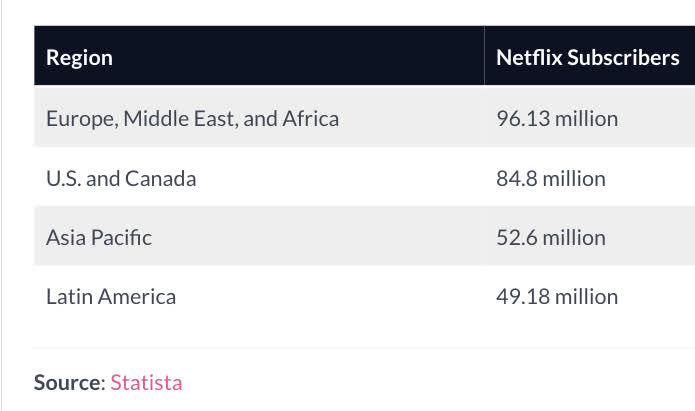Open the Statista source link

point(146,382)
